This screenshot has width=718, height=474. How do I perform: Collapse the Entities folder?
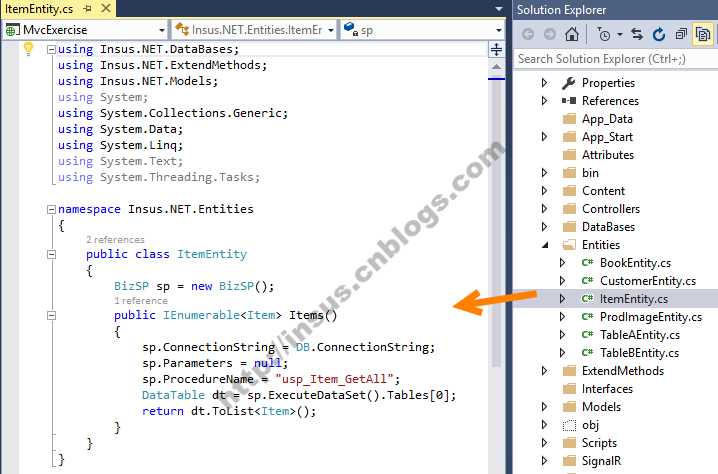pos(545,245)
